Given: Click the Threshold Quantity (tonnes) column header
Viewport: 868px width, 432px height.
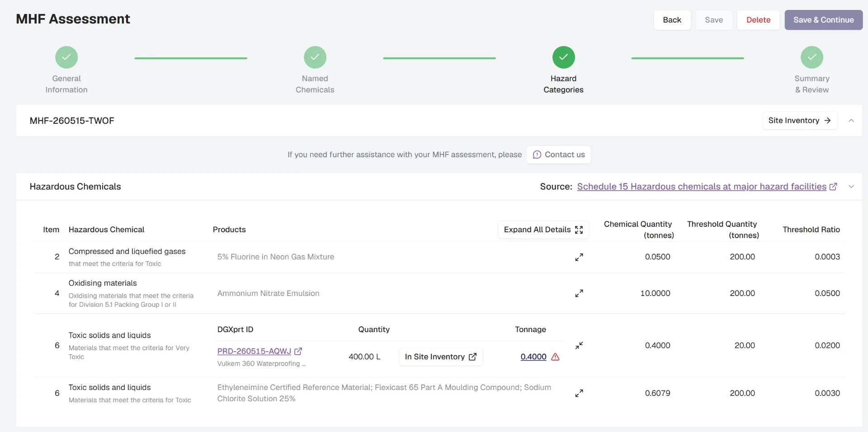Looking at the screenshot, I should [722, 230].
